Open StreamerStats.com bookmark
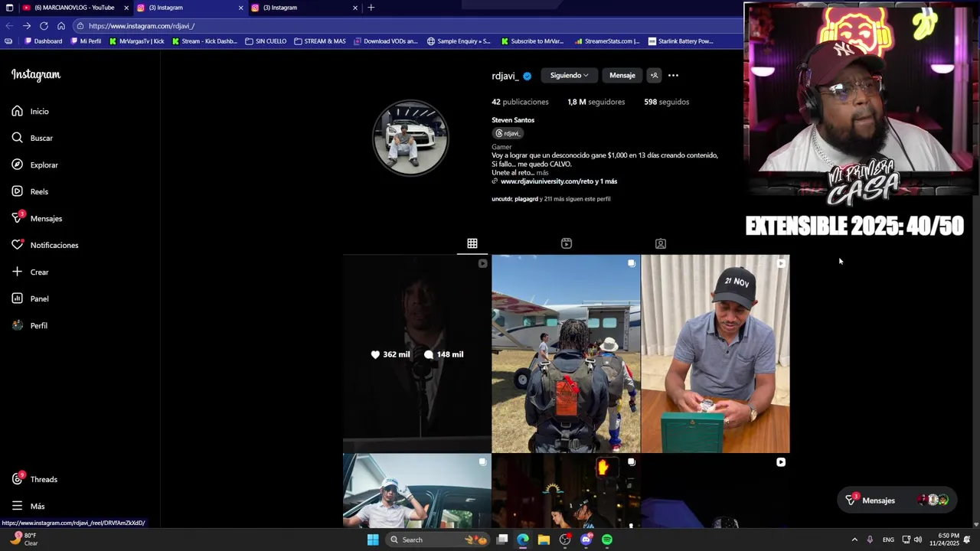The height and width of the screenshot is (551, 980). (x=607, y=41)
